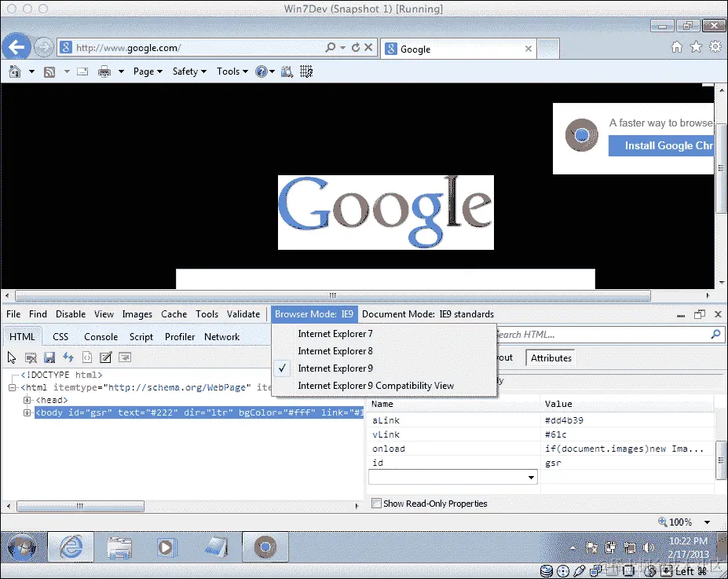Click the RSS feeds icon
The width and height of the screenshot is (728, 579).
[x=49, y=71]
